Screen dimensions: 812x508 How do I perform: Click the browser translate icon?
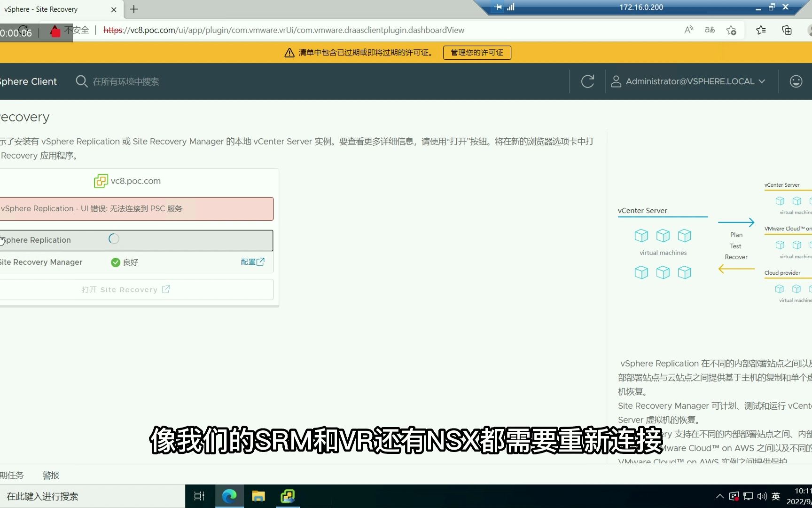pyautogui.click(x=710, y=30)
